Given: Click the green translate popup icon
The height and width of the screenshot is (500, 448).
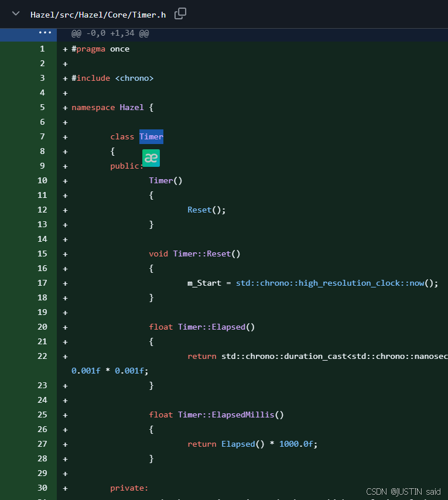Looking at the screenshot, I should (151, 158).
